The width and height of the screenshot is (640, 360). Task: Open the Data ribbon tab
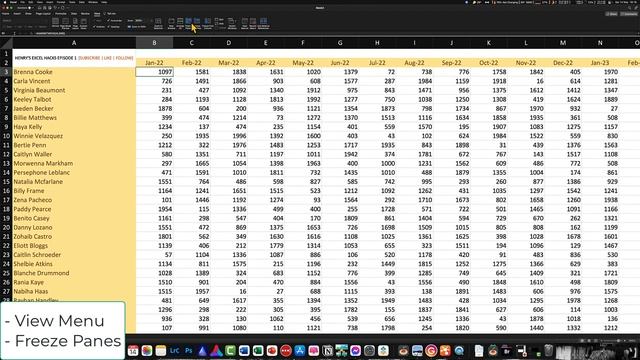74,13
